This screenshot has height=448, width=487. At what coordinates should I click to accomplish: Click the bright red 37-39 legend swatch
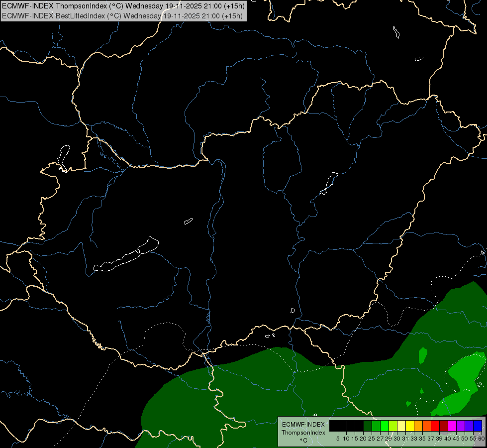pyautogui.click(x=435, y=426)
